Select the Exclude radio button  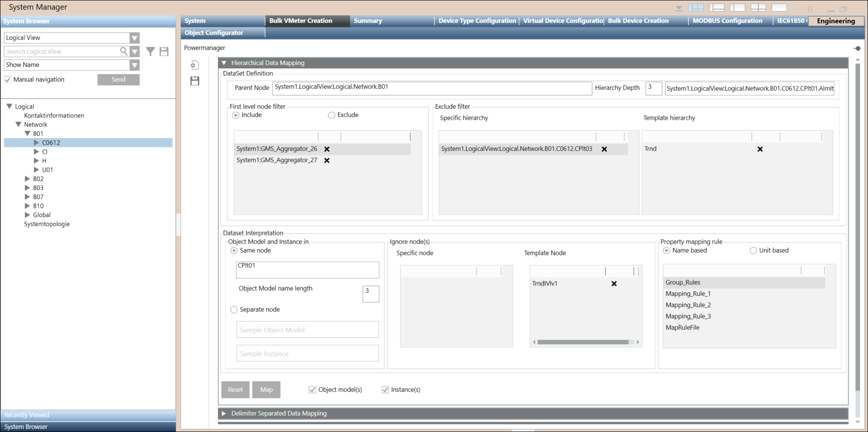[331, 115]
